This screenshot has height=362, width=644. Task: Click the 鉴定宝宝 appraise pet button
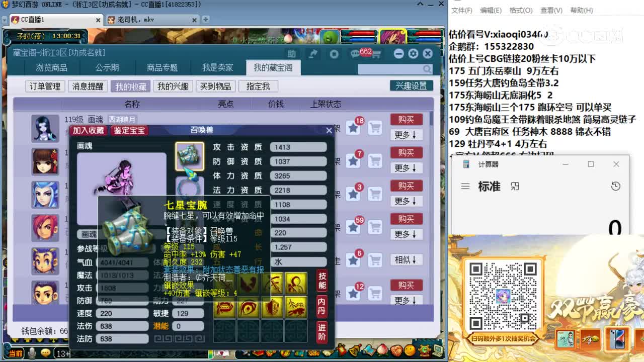[x=129, y=130]
